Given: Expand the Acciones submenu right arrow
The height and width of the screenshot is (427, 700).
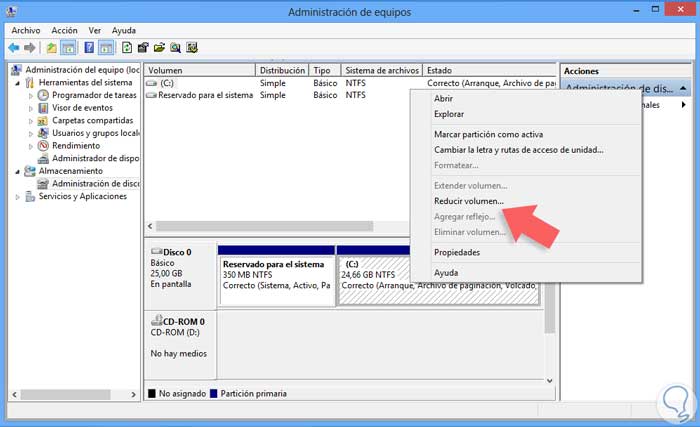Looking at the screenshot, I should 683,105.
